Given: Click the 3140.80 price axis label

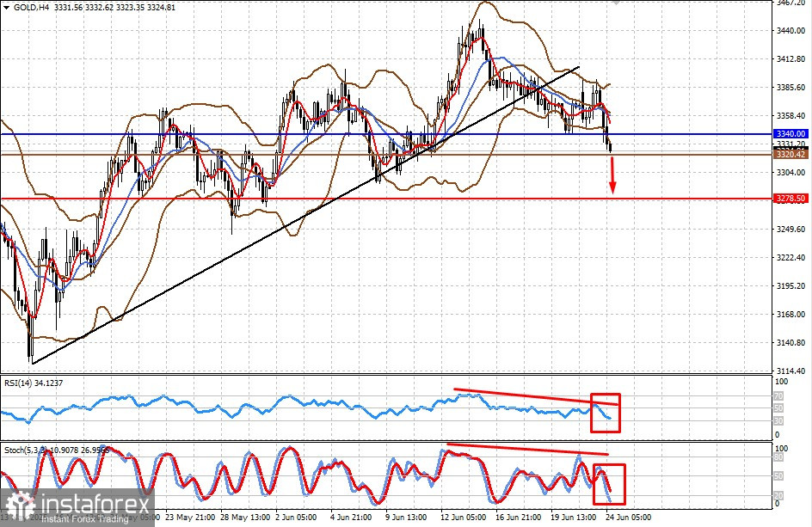Looking at the screenshot, I should [x=790, y=343].
